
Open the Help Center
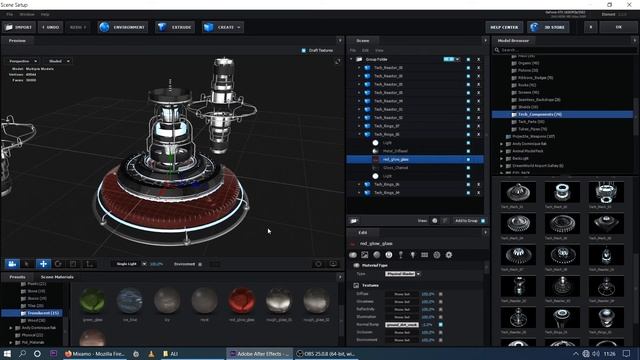pyautogui.click(x=504, y=27)
